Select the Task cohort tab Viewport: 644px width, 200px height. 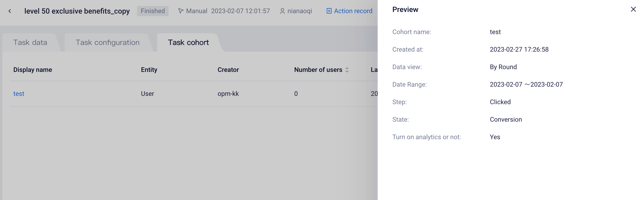(x=188, y=43)
